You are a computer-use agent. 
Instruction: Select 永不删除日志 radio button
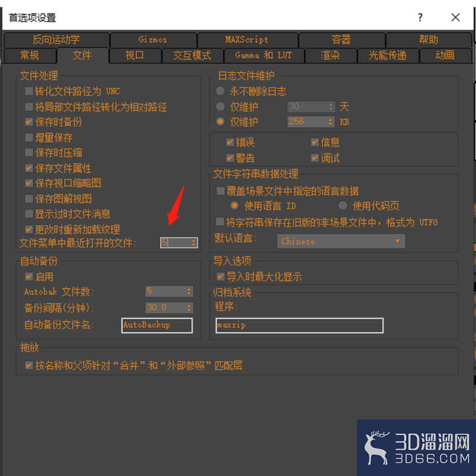pos(220,91)
